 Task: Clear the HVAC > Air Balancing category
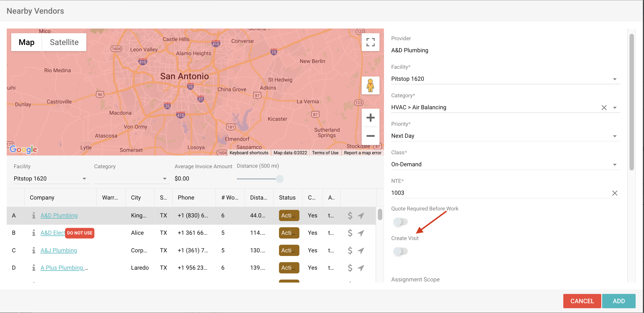point(604,108)
